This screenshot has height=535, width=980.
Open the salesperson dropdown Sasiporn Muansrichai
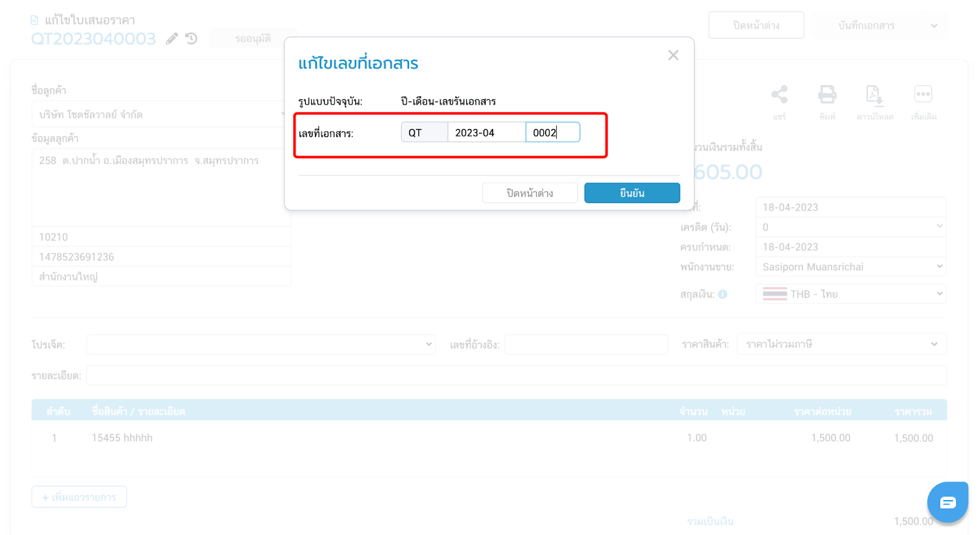click(x=850, y=267)
